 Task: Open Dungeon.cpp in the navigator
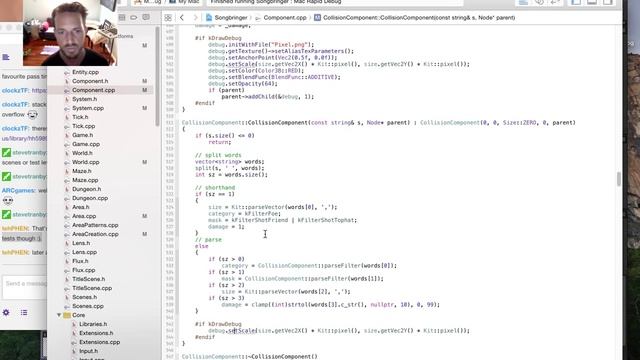(x=90, y=198)
